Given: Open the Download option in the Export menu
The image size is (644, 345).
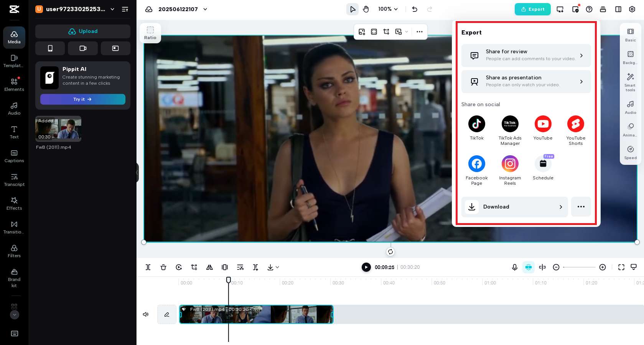Looking at the screenshot, I should pyautogui.click(x=514, y=207).
